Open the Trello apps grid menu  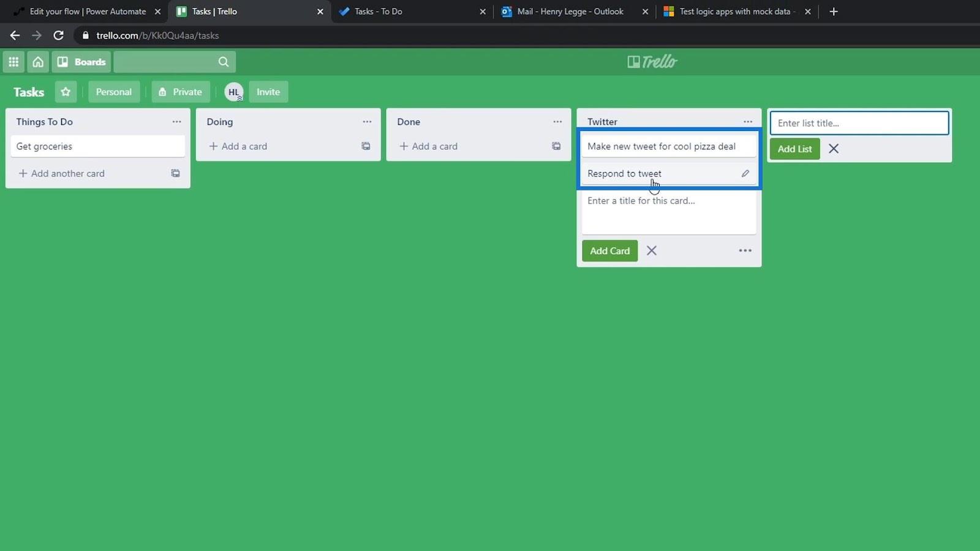pos(13,62)
